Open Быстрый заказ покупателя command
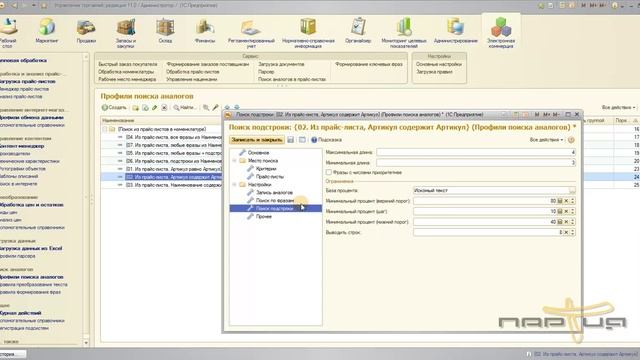The image size is (640, 360). (128, 64)
